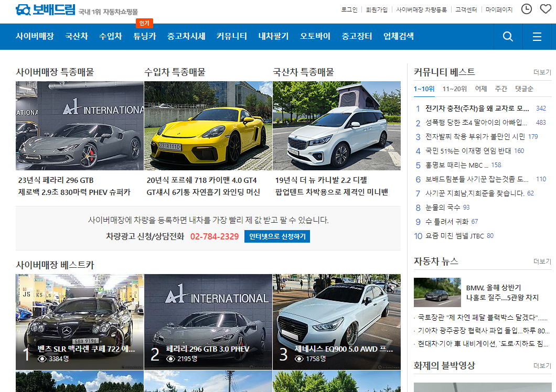Open 19년식 더 뉴 카니발 title
This screenshot has height=392, width=556.
tap(321, 180)
